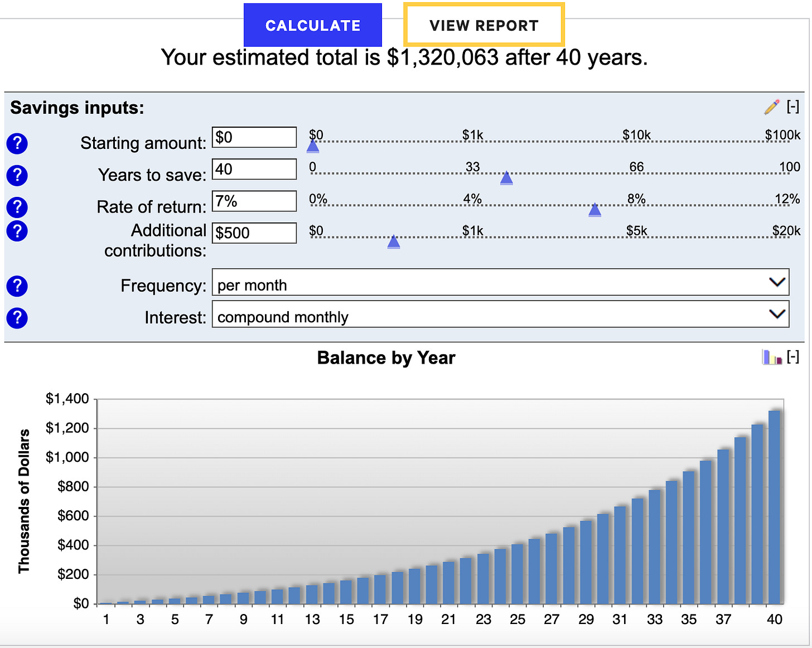Open the Interest dropdown showing compound monthly
The image size is (812, 648).
pyautogui.click(x=500, y=314)
